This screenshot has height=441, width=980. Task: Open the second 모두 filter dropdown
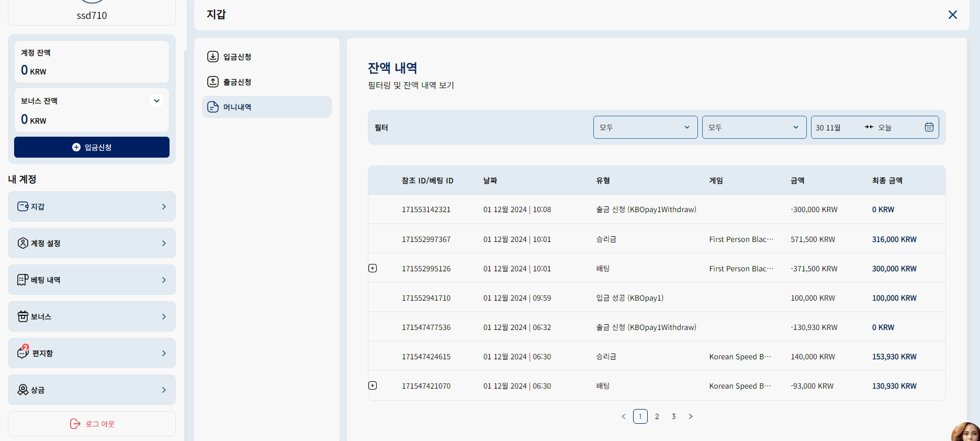click(x=754, y=127)
